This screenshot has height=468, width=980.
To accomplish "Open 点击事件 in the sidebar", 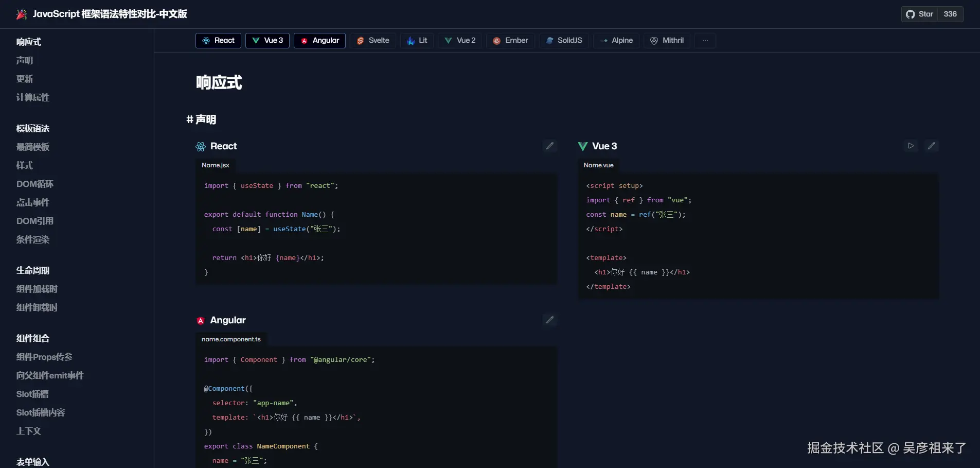I will 33,202.
